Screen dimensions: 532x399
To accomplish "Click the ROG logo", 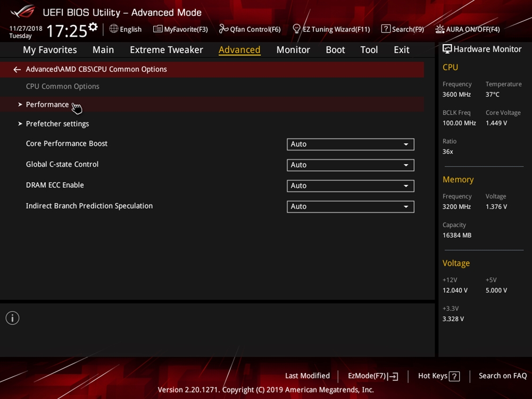I will [23, 11].
